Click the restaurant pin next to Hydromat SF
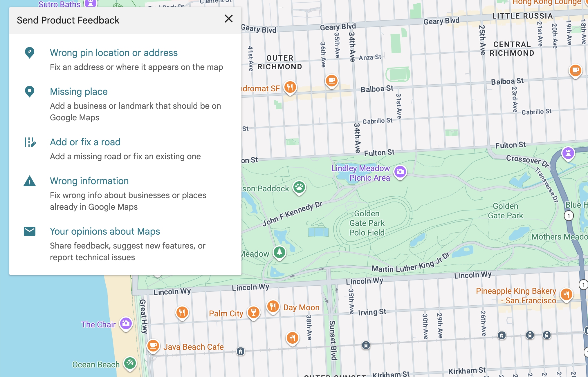The width and height of the screenshot is (588, 377). point(290,87)
